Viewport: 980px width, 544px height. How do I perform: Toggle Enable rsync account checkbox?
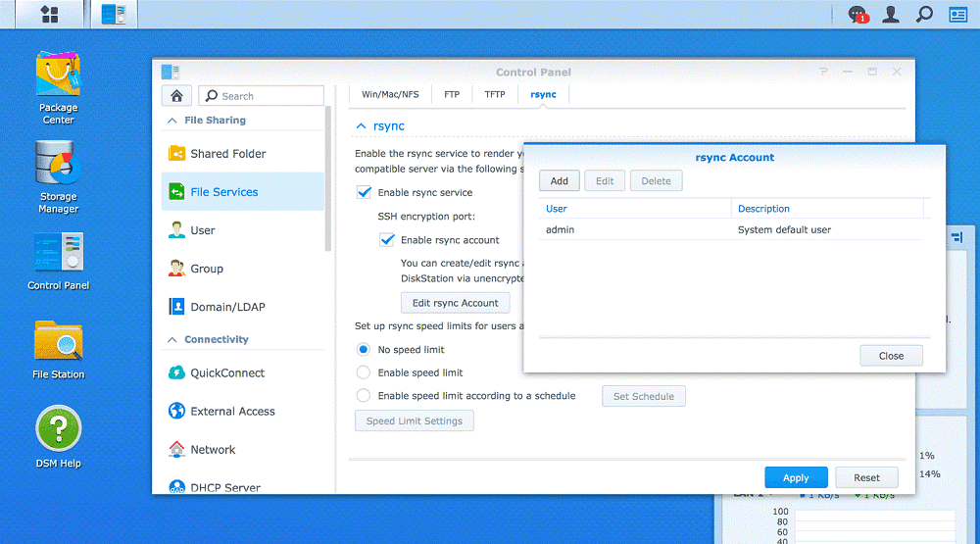click(x=387, y=240)
